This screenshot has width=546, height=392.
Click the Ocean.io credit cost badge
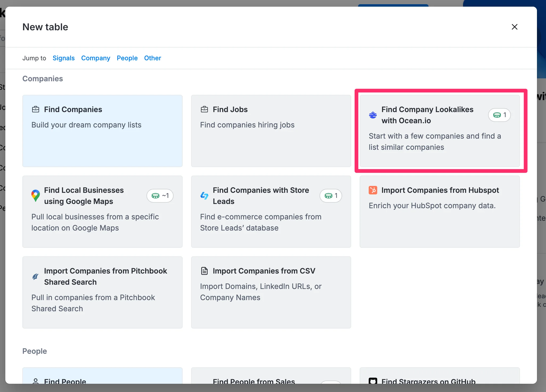tap(499, 115)
